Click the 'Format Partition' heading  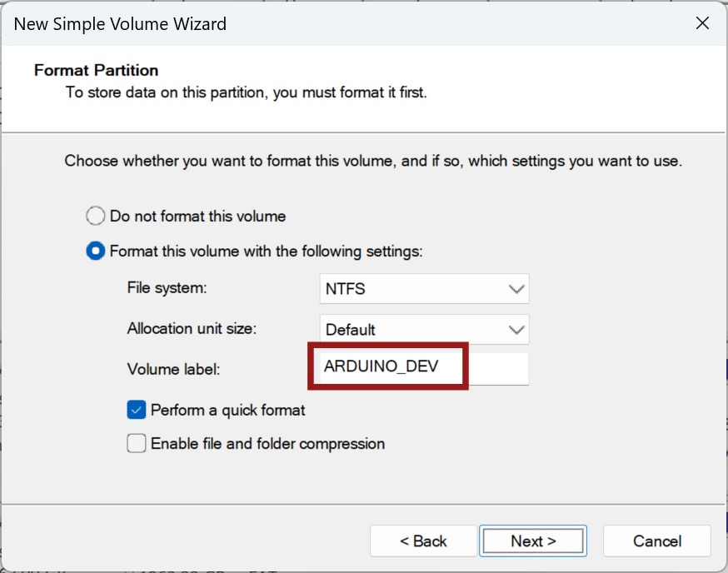96,70
